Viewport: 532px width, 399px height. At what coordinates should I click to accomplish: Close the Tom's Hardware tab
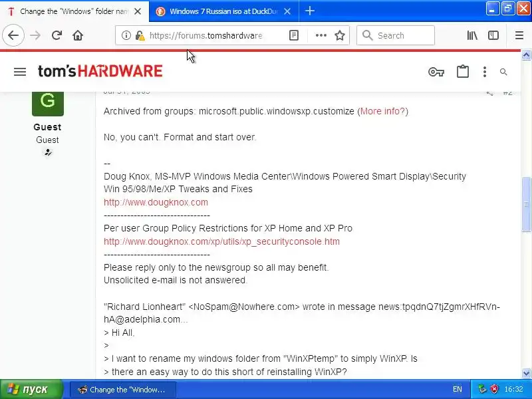click(138, 11)
